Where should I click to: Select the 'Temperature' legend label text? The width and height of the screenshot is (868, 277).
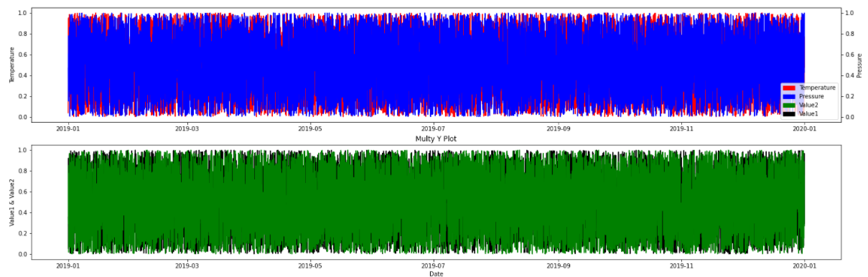point(817,88)
